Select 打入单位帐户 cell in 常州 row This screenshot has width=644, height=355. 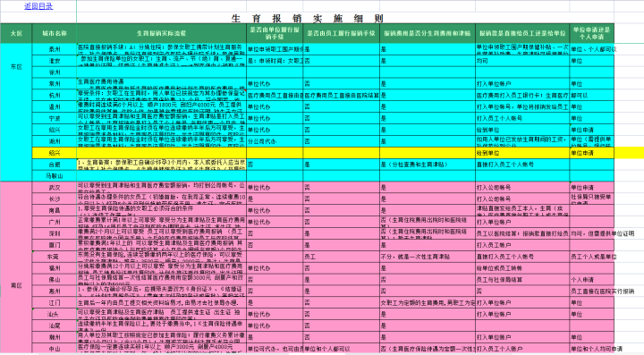coord(522,84)
